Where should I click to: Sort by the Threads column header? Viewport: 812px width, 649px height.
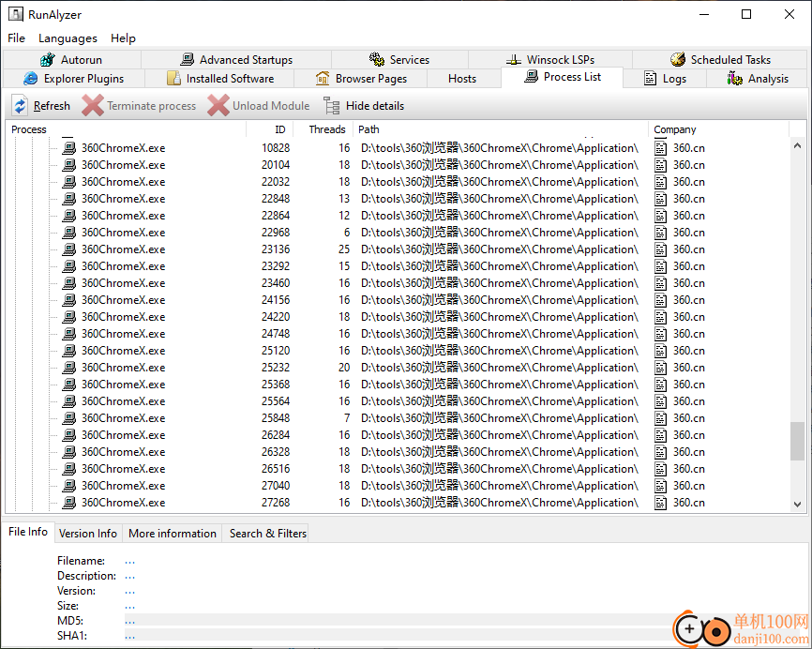[323, 129]
